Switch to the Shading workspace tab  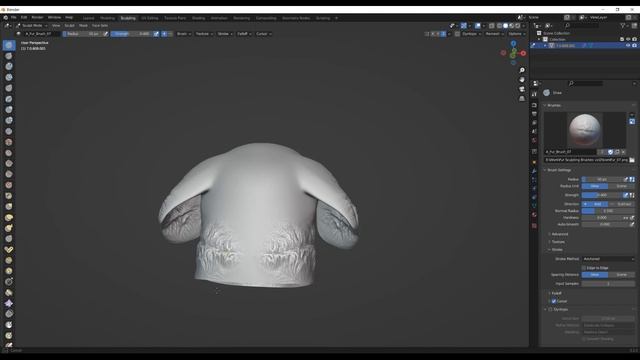[x=198, y=18]
